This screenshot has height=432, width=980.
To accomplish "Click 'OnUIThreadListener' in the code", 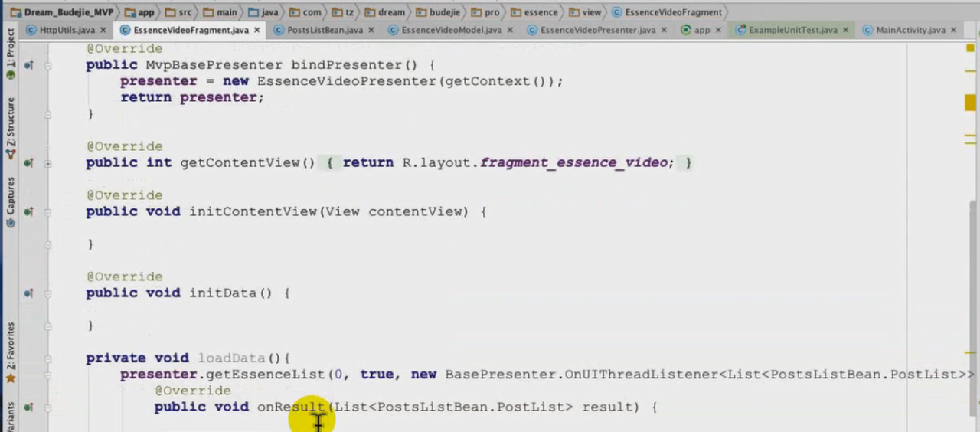I will [642, 374].
